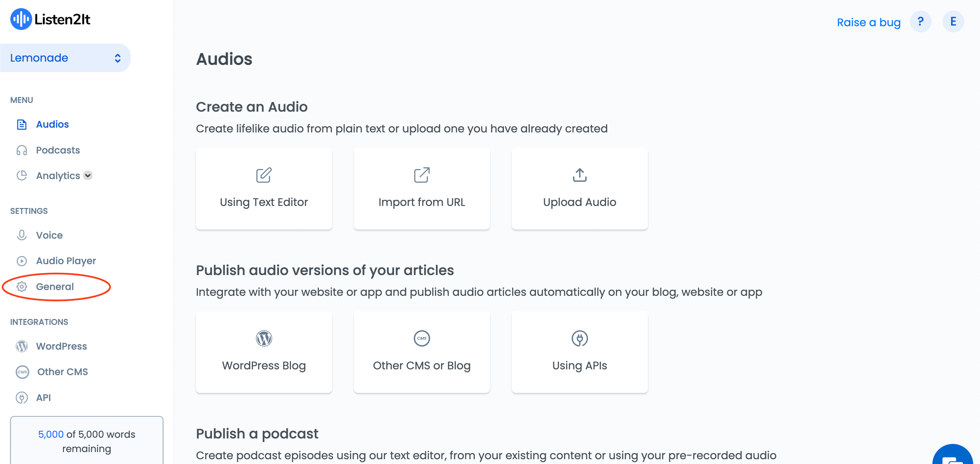Open the chat widget bubble
The image size is (980, 464).
[952, 455]
